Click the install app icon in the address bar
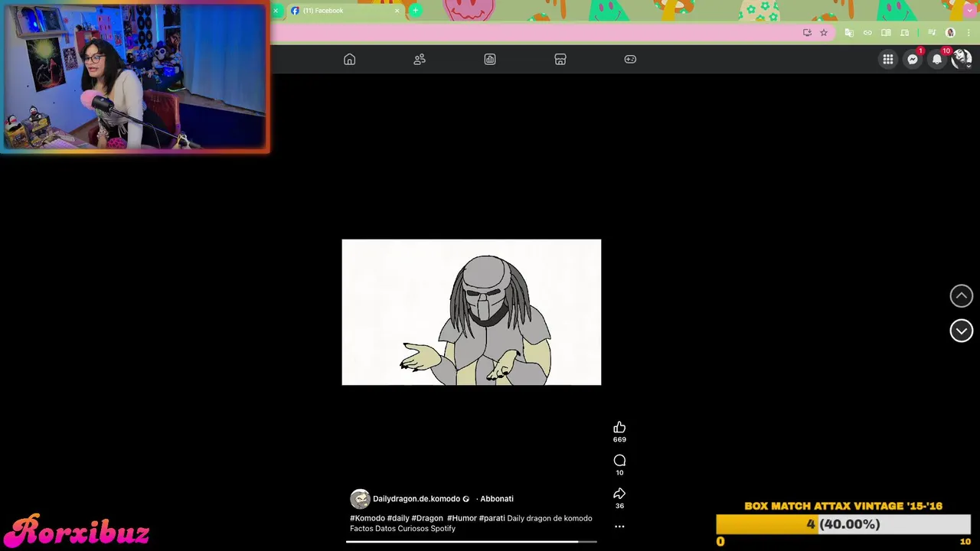 pyautogui.click(x=807, y=33)
